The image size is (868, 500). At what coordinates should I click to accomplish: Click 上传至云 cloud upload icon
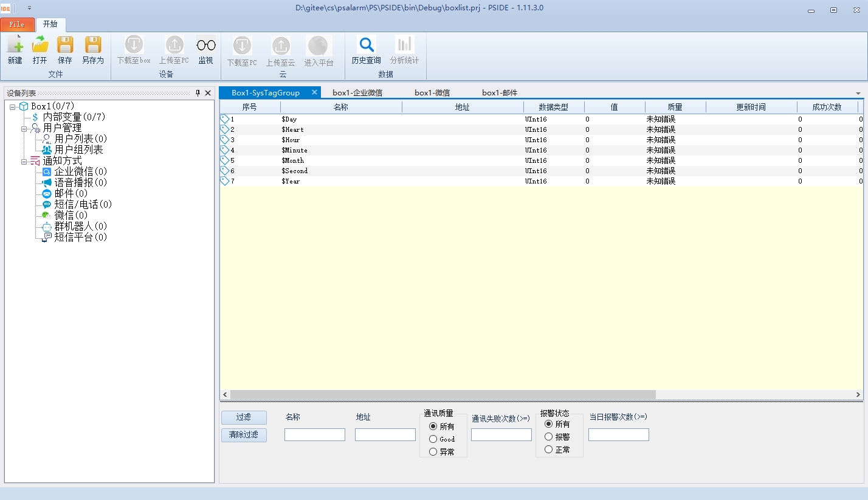coord(280,46)
